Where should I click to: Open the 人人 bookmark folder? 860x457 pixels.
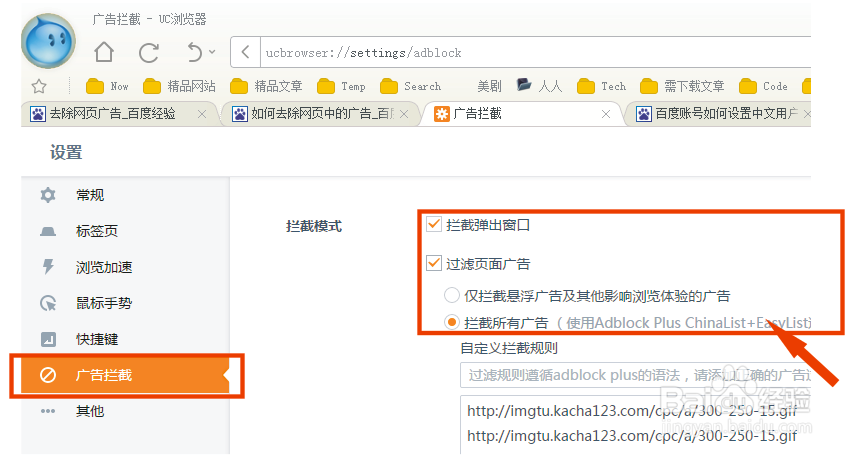tap(540, 86)
